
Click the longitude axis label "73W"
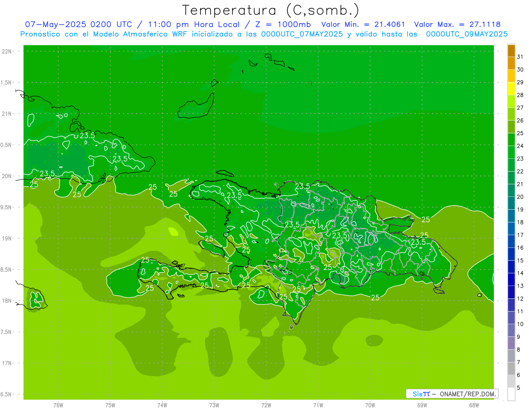point(214,405)
